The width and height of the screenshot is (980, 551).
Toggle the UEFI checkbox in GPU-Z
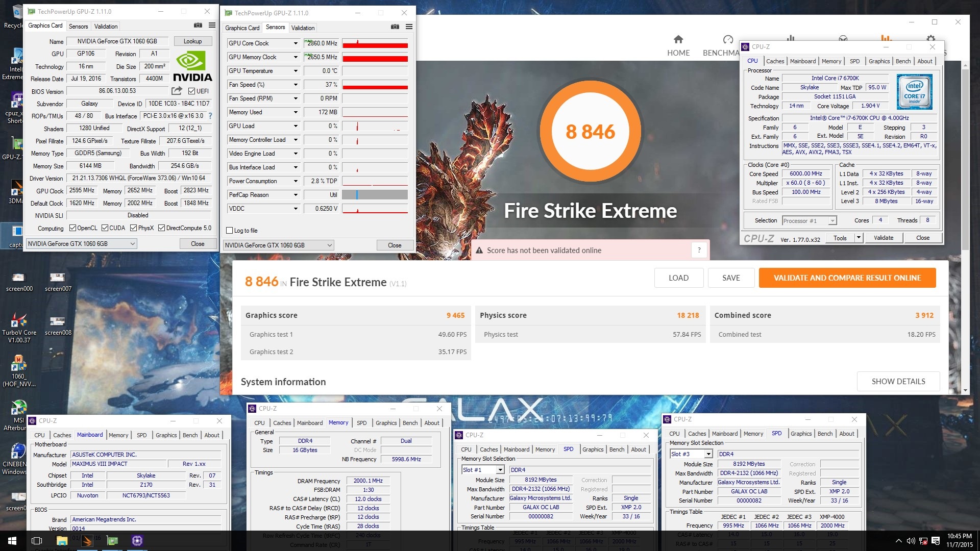coord(191,91)
